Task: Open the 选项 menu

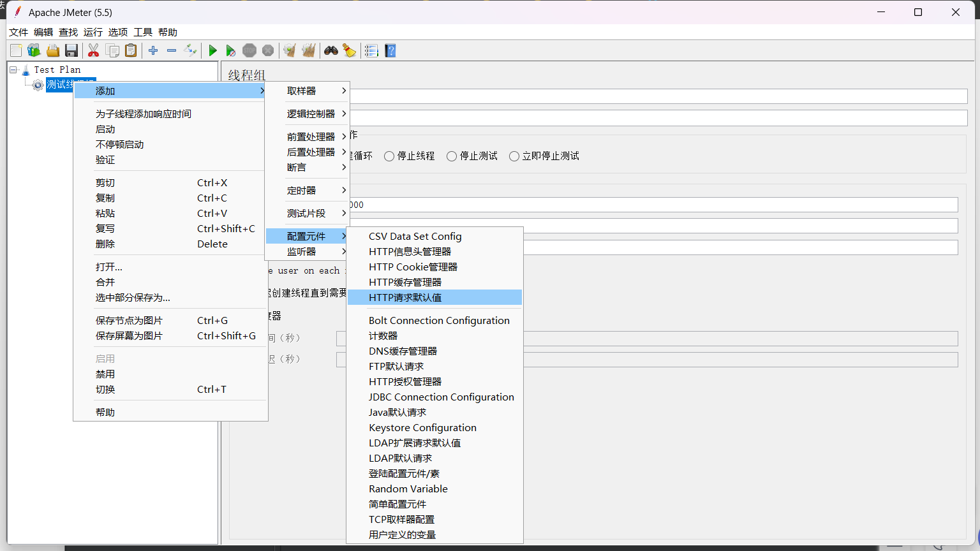Action: click(x=118, y=33)
